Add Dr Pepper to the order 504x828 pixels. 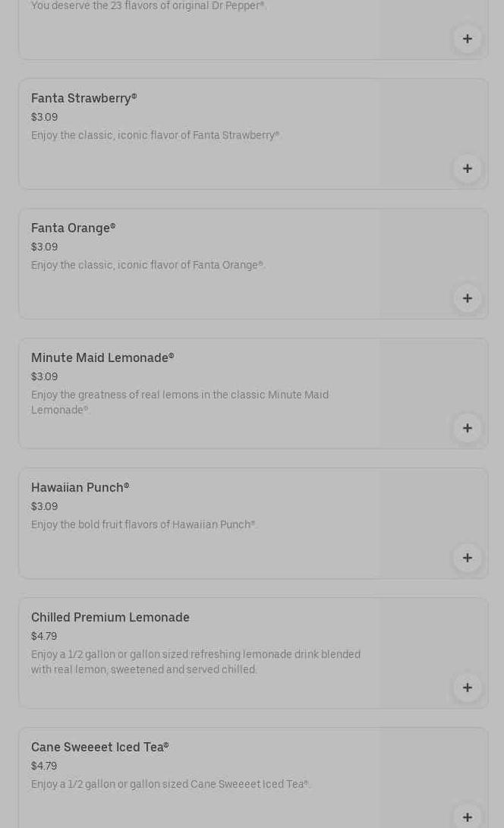(467, 39)
